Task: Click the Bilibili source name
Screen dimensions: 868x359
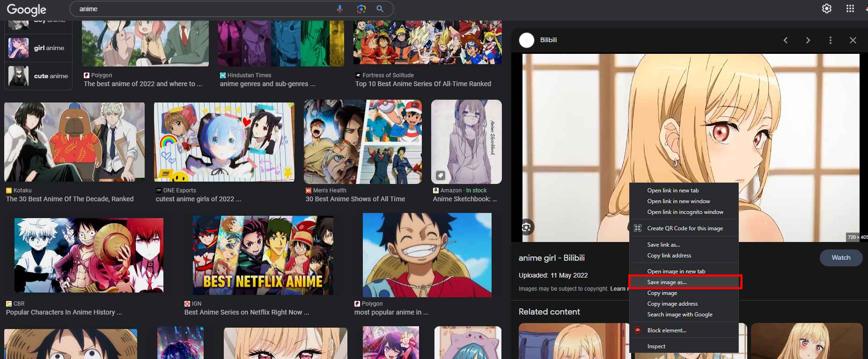Action: [x=548, y=40]
